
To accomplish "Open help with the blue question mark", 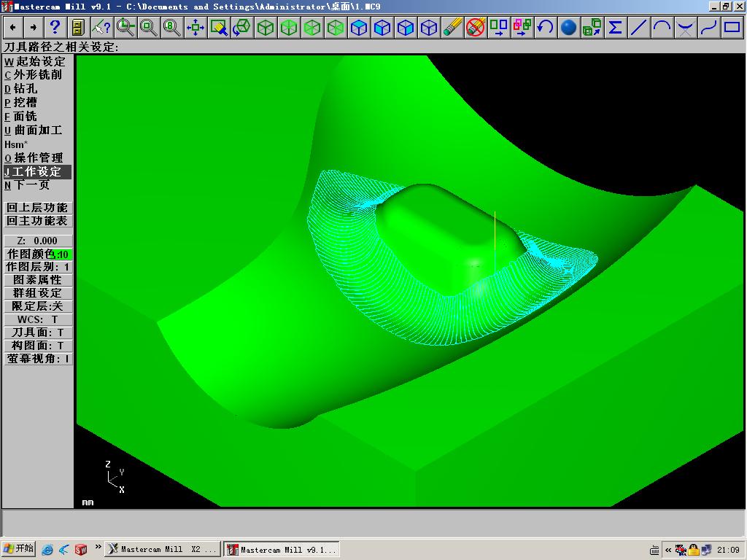I will 55,27.
